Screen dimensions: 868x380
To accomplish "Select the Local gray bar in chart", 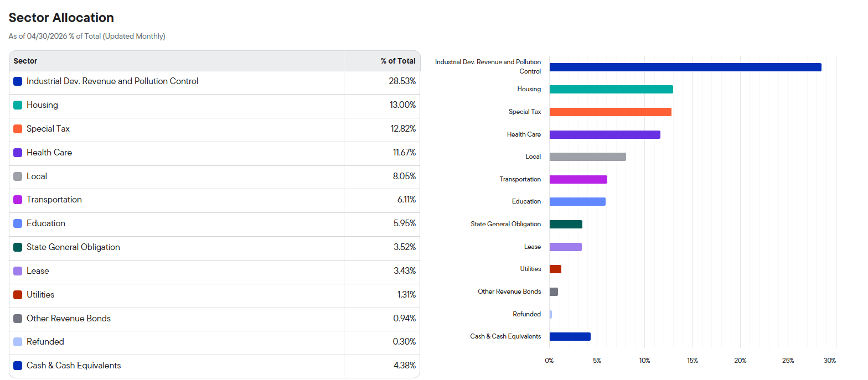I will 587,157.
